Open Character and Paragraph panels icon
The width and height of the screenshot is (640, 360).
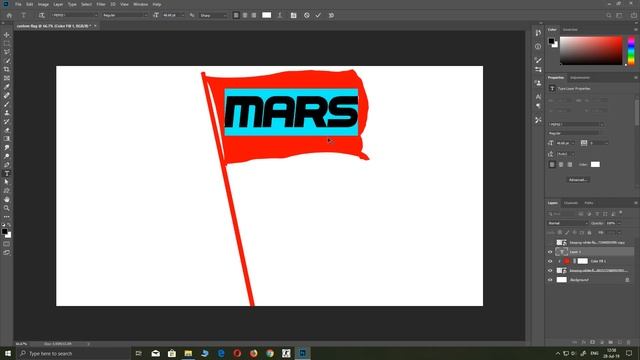[x=293, y=15]
